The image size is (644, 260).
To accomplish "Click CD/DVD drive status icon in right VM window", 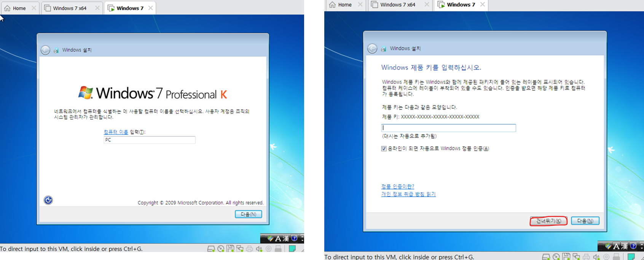I will pos(556,257).
